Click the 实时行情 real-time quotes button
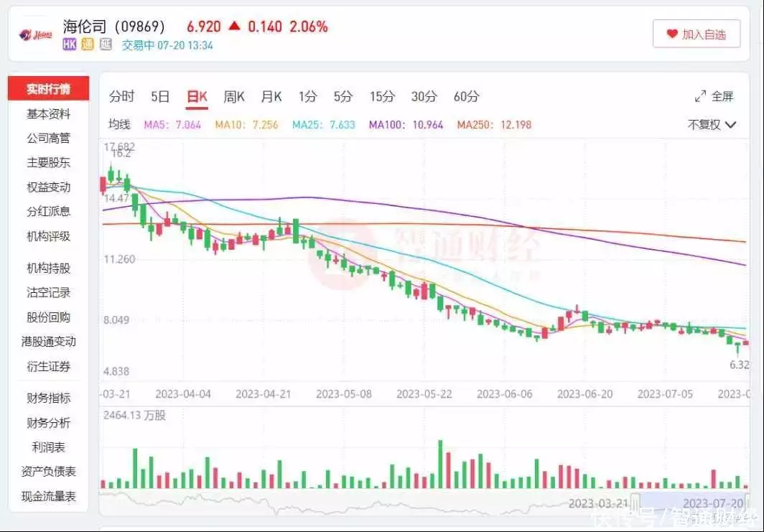Screen dimensions: 764x532 pos(49,89)
